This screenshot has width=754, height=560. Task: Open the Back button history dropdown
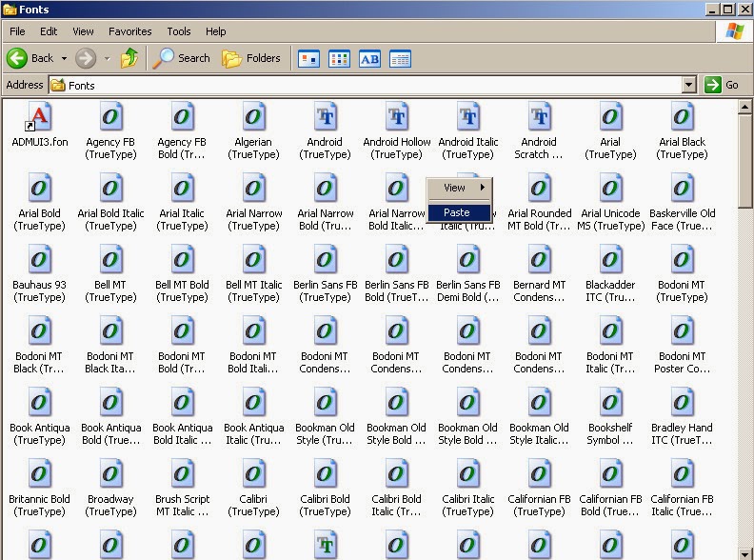tap(64, 59)
